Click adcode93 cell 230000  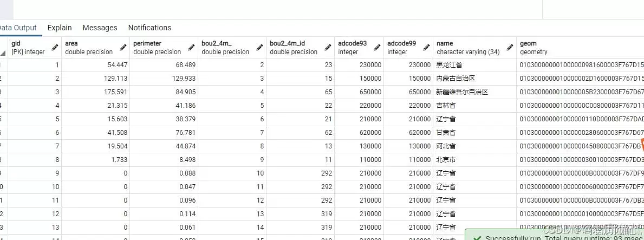click(x=359, y=65)
